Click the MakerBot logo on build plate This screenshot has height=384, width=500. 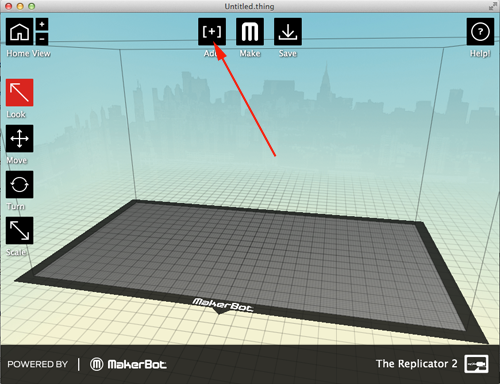coord(222,305)
